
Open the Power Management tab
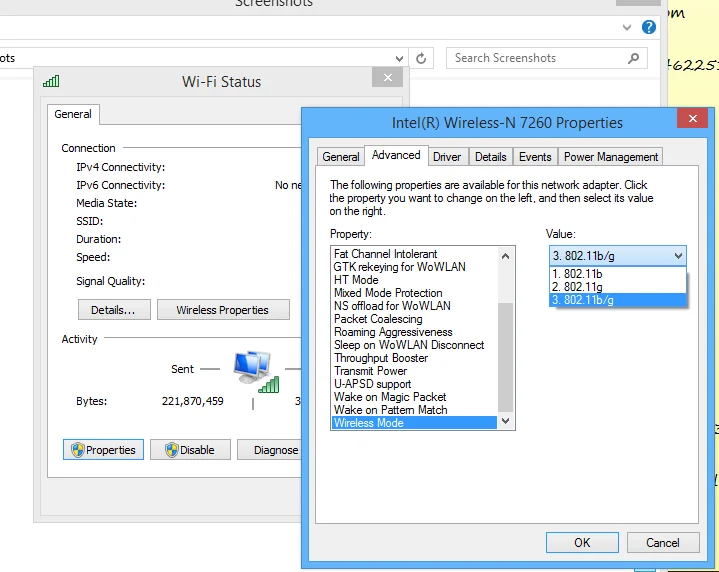tap(611, 157)
